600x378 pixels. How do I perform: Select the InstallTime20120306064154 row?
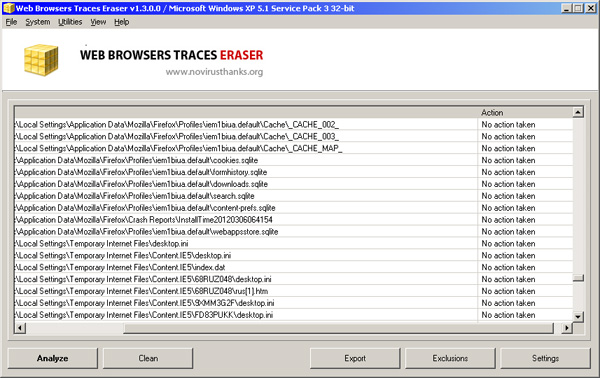293,220
